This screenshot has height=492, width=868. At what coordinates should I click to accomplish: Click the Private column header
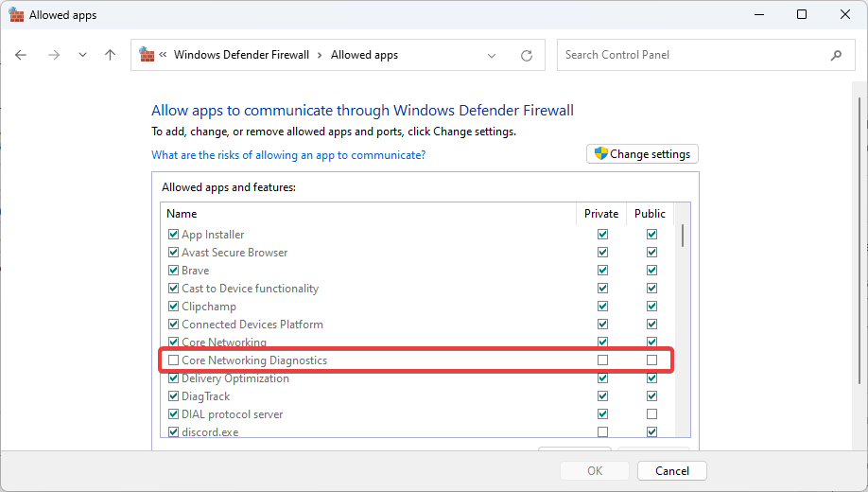[601, 214]
